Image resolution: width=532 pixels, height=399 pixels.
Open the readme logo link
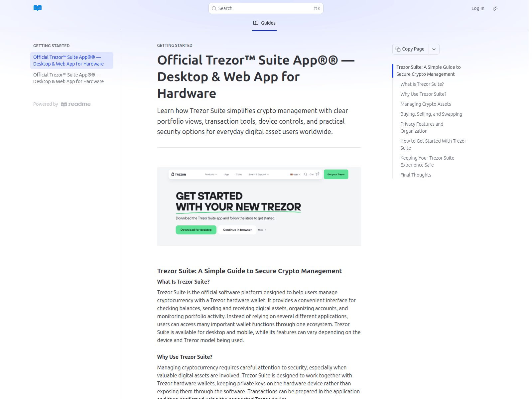coord(76,104)
